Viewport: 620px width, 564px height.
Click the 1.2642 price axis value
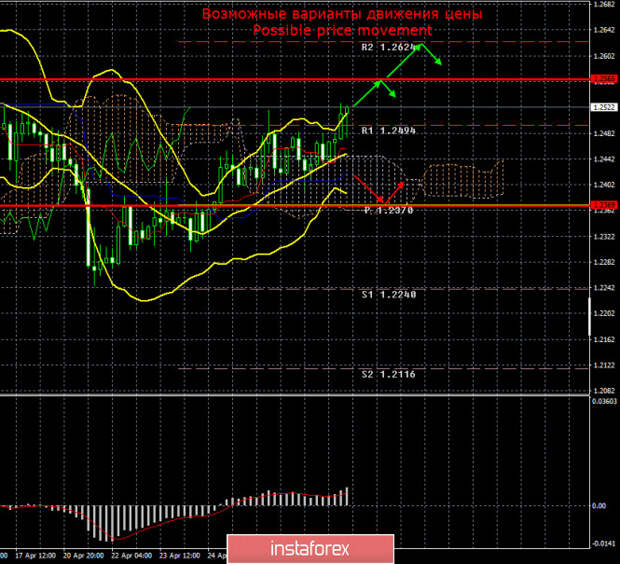click(x=604, y=30)
